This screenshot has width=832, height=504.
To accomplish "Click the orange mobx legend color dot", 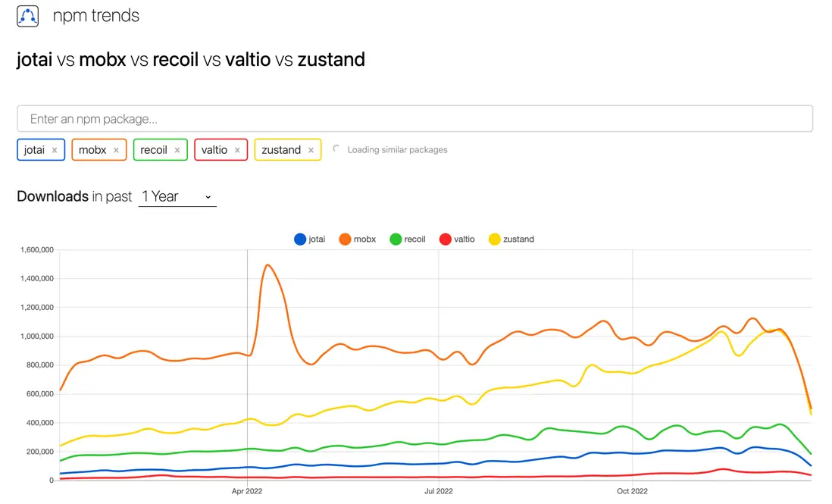I will [x=345, y=239].
